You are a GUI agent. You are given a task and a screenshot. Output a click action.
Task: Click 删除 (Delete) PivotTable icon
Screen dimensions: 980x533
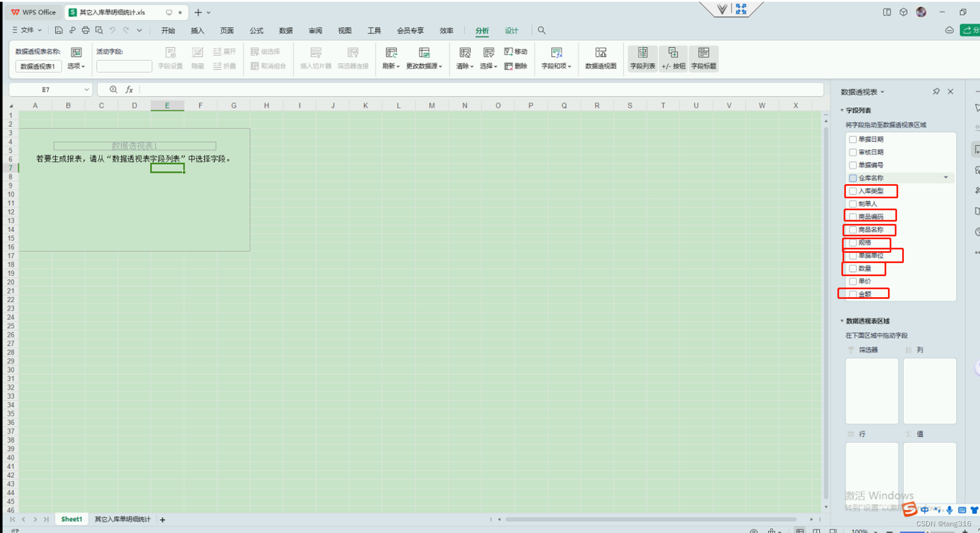pos(516,66)
